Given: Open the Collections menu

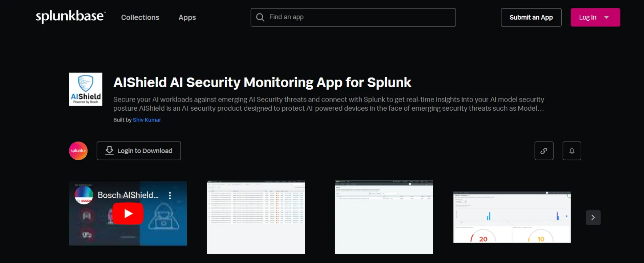Looking at the screenshot, I should (140, 17).
